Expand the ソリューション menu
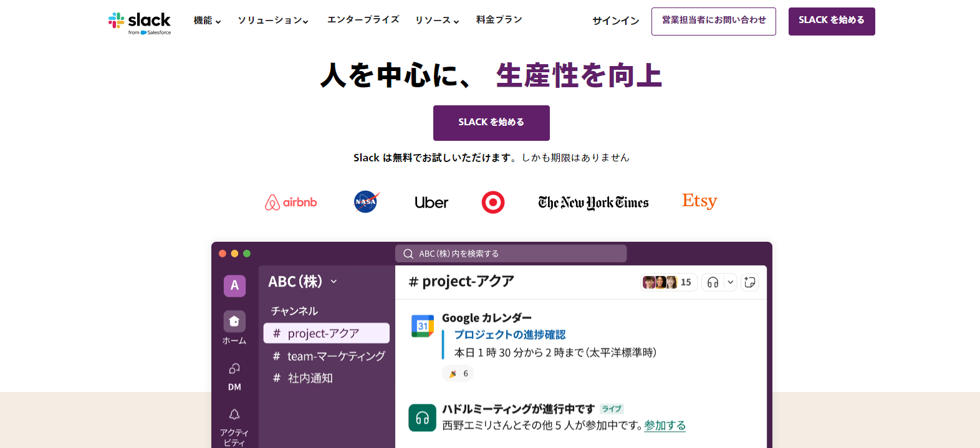The image size is (980, 448). click(x=273, y=21)
